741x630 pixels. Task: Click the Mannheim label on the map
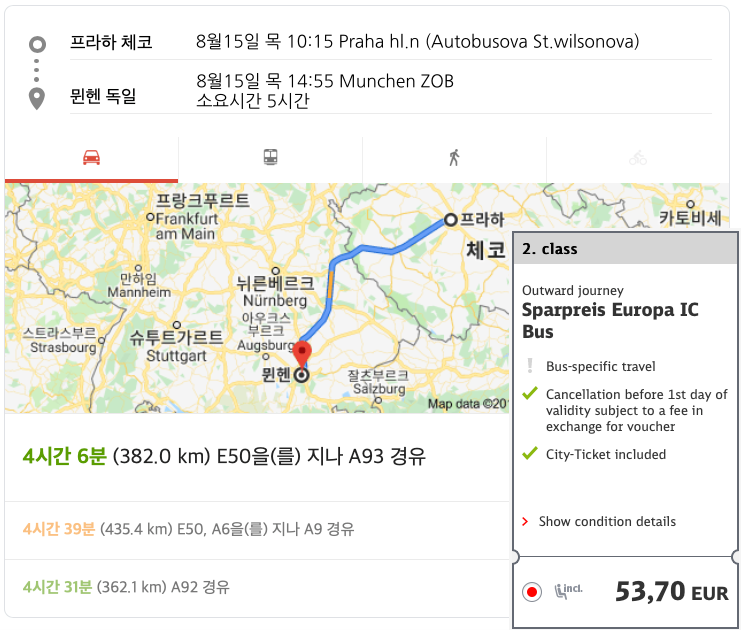[139, 293]
